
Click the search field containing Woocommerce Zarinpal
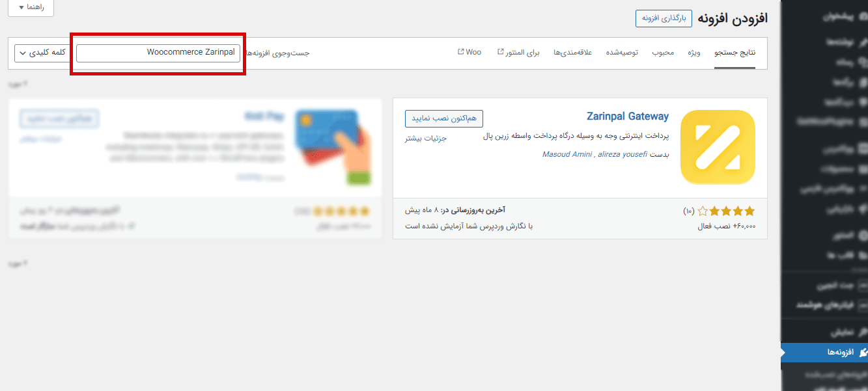pos(158,52)
